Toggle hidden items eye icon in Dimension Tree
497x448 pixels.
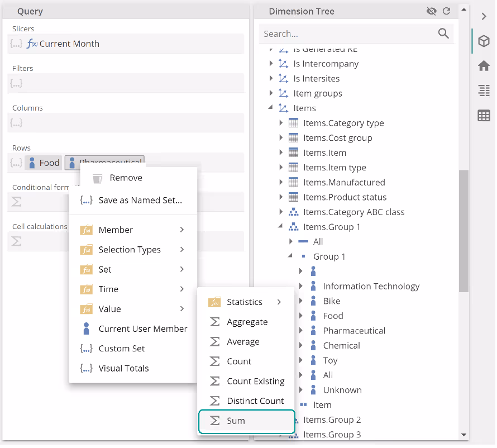click(x=431, y=11)
